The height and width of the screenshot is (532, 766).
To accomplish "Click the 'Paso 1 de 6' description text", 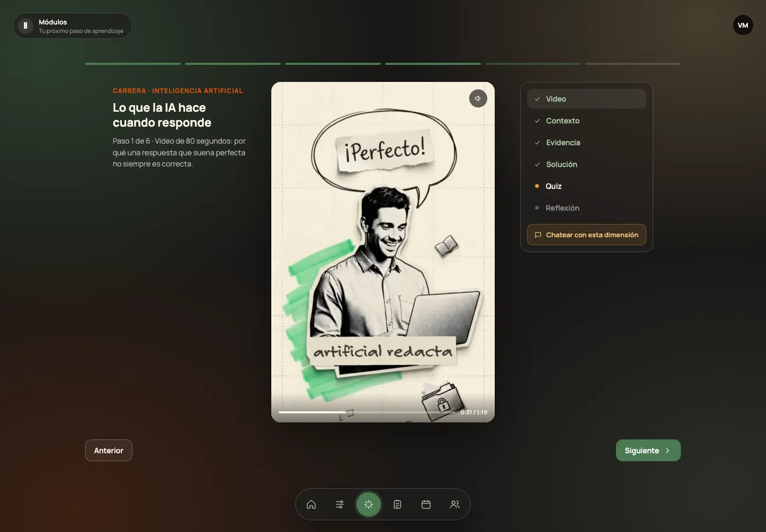I will 179,153.
